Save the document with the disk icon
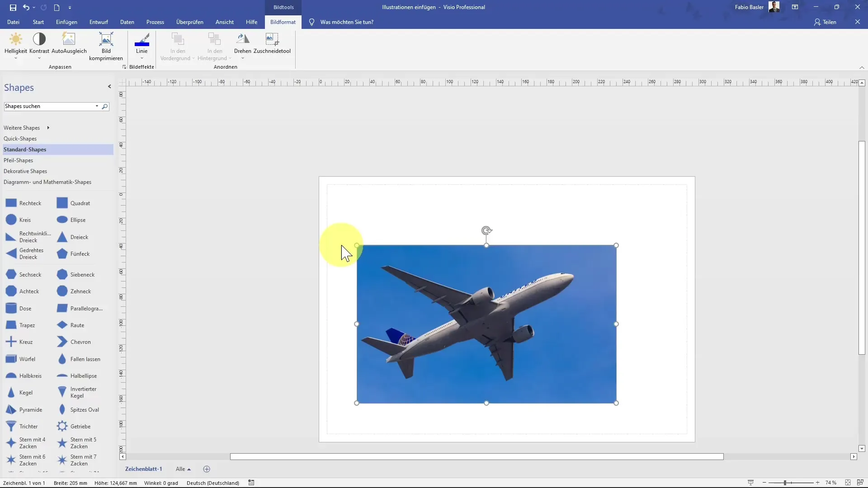Image resolution: width=868 pixels, height=488 pixels. click(x=13, y=7)
